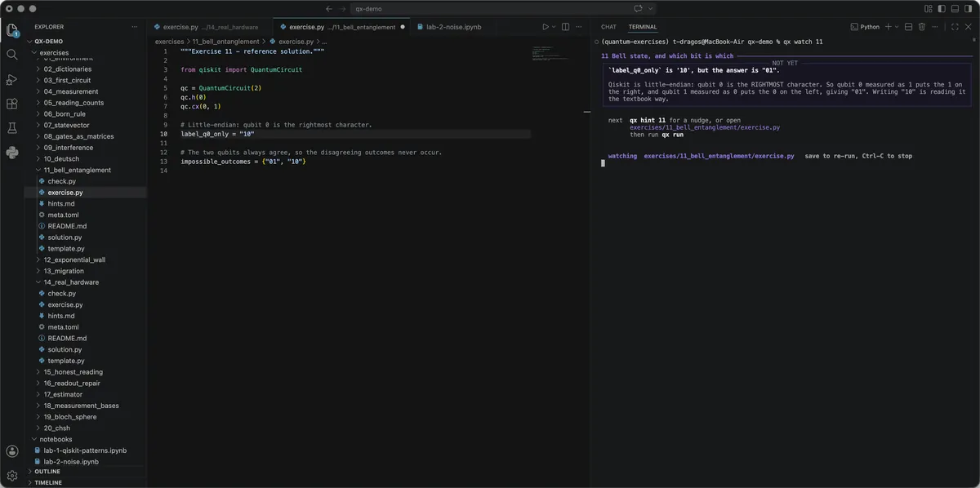Click the Copilot icon in title bar
980x488 pixels.
[638, 8]
